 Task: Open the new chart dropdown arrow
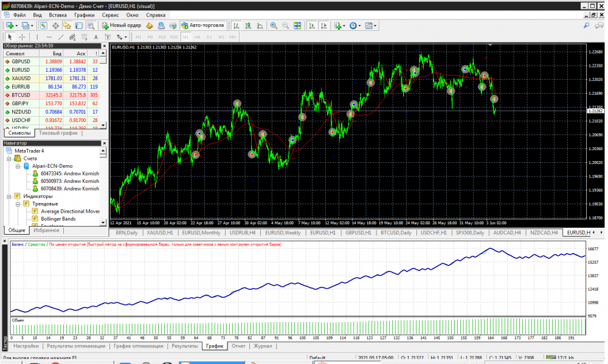coord(18,26)
